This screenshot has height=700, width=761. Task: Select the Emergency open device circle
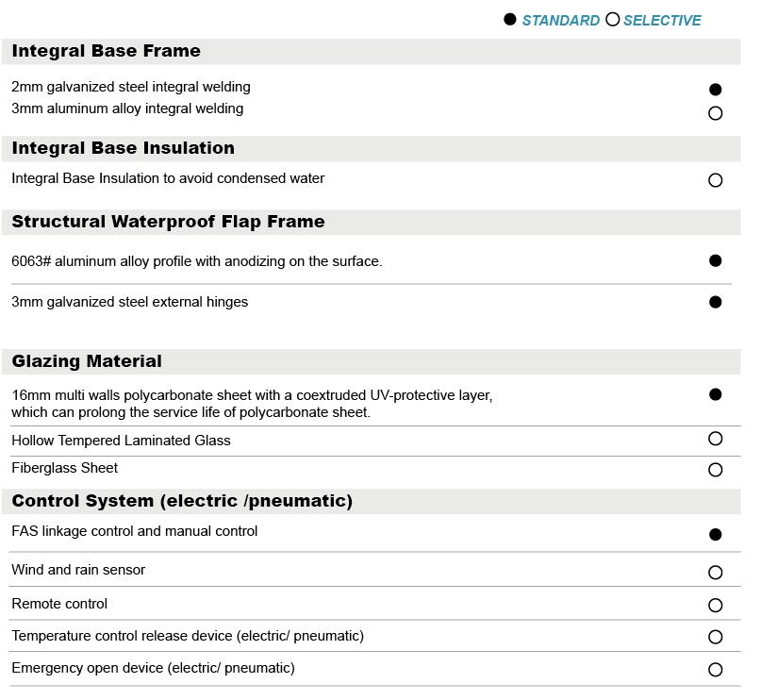(715, 670)
